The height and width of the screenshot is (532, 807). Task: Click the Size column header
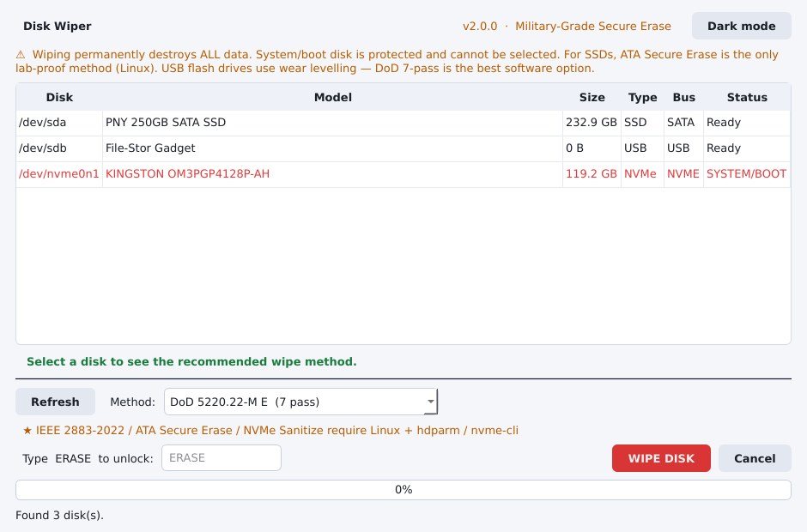tap(592, 97)
